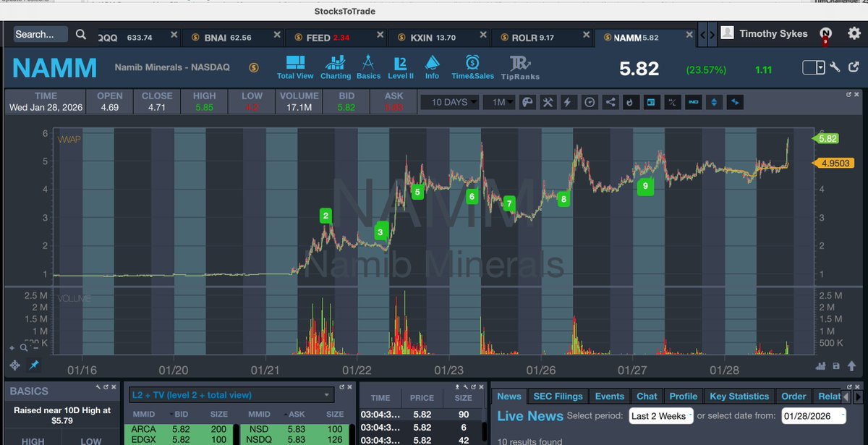The image size is (868, 445).
Task: Open the 10 DAYS timeframe dropdown
Action: 449,102
